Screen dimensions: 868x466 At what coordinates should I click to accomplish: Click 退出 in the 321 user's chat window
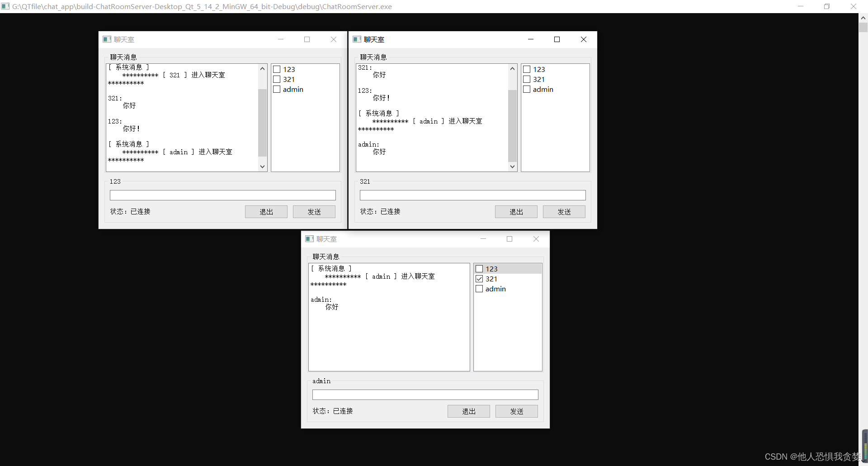pyautogui.click(x=516, y=212)
